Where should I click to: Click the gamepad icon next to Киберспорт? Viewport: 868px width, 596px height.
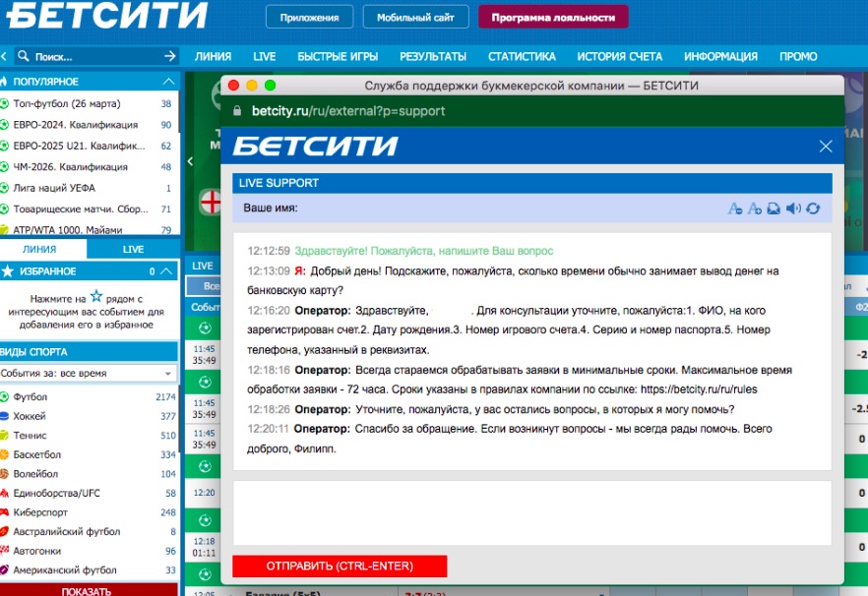4,512
